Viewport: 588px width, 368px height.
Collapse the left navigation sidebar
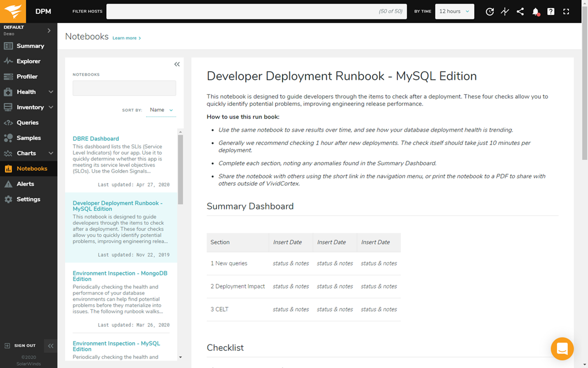pyautogui.click(x=51, y=346)
